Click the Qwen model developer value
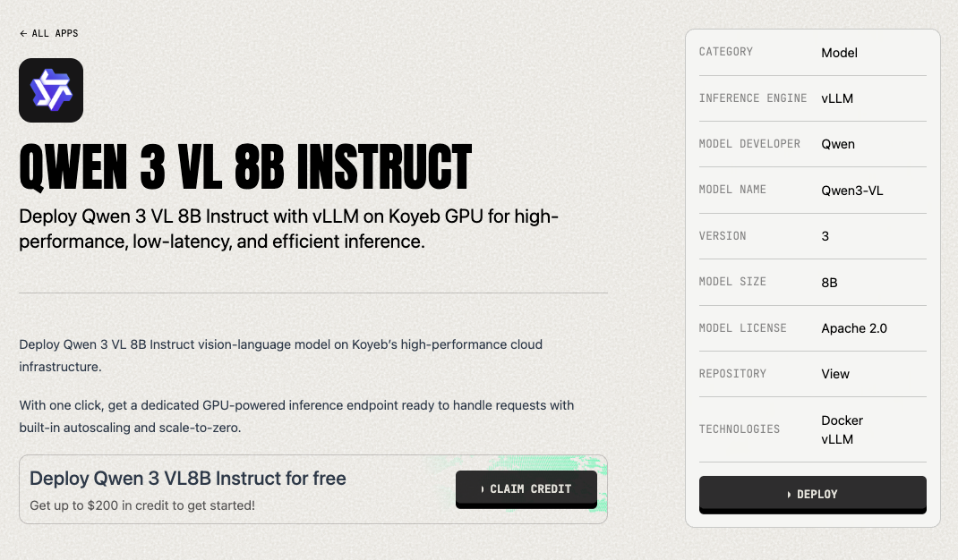The height and width of the screenshot is (560, 958). 838,144
